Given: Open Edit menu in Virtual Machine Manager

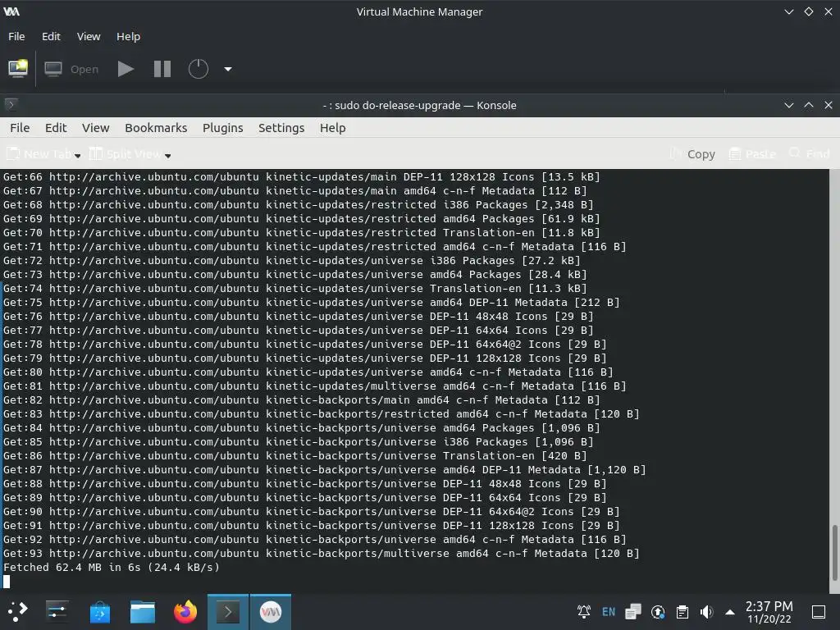Looking at the screenshot, I should click(x=51, y=36).
